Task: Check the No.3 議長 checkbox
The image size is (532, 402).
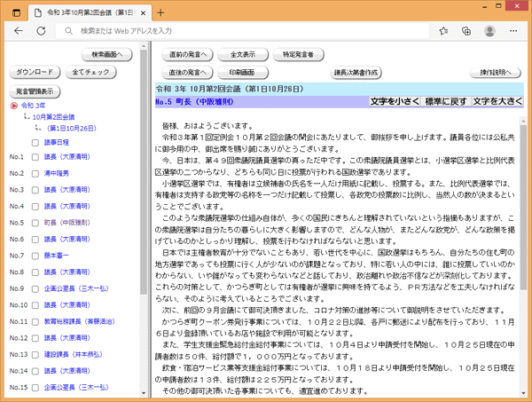Action: pos(35,190)
